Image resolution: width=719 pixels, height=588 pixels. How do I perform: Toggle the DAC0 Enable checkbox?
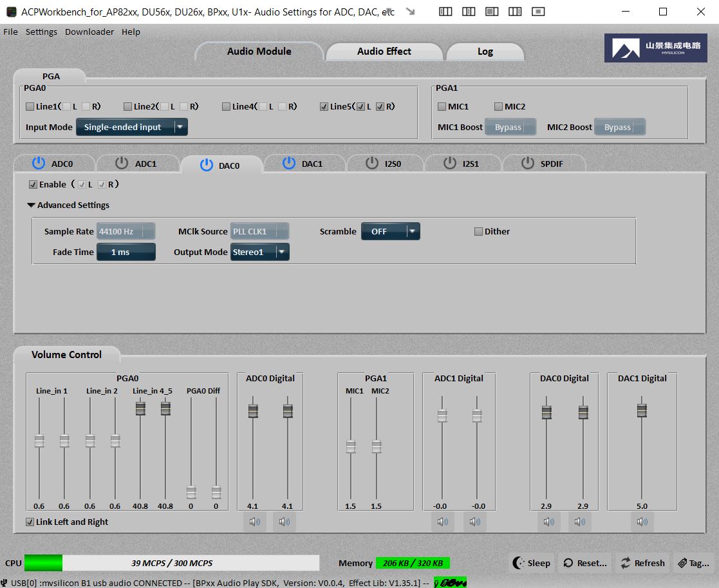click(x=33, y=184)
